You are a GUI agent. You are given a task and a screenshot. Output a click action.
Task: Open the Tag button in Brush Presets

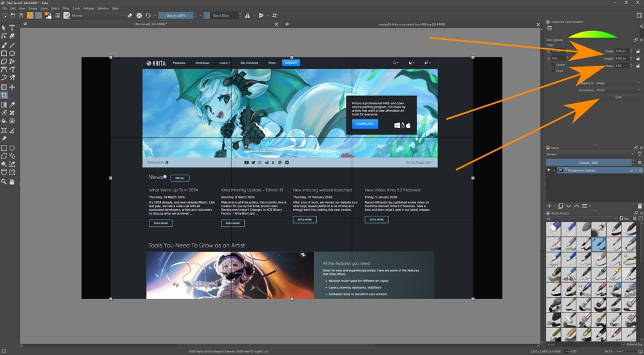624,218
